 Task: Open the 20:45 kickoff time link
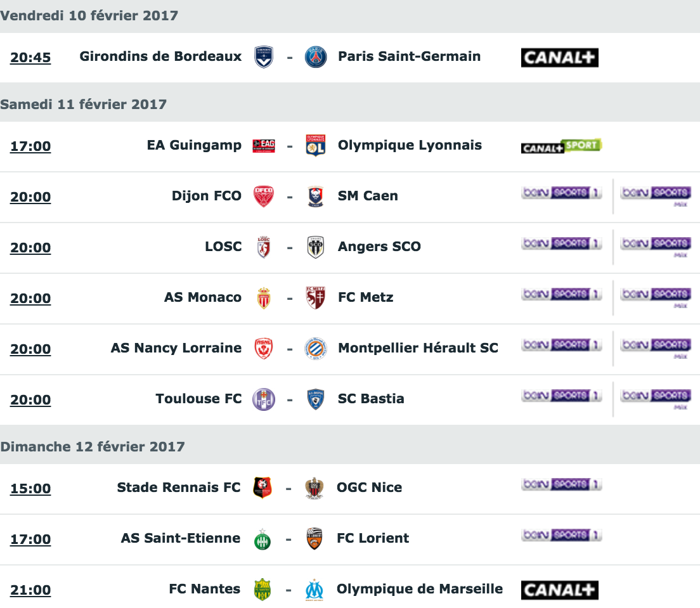pyautogui.click(x=30, y=57)
